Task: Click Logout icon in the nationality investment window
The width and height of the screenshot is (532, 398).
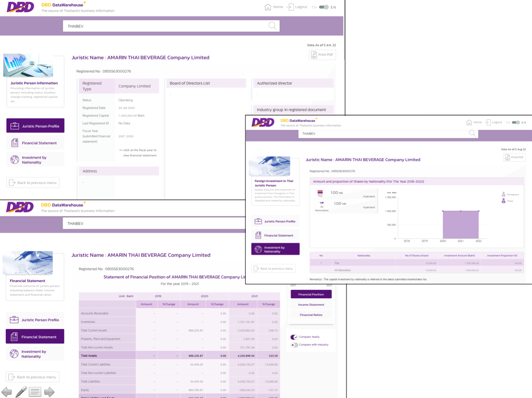Action: click(x=488, y=122)
